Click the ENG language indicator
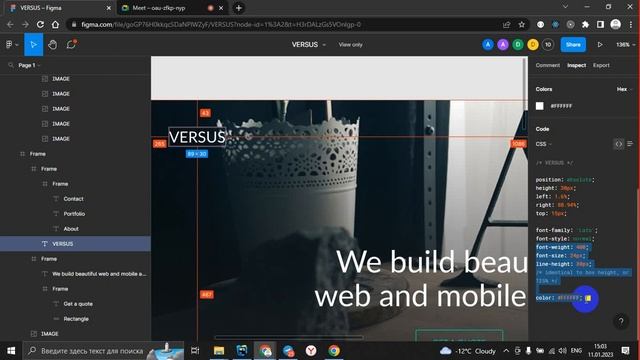Image resolution: width=640 pixels, height=360 pixels. [576, 351]
